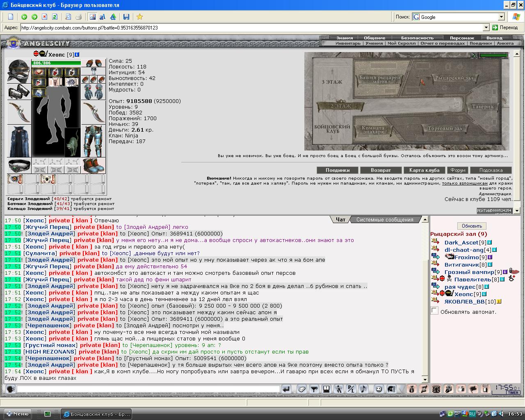The width and height of the screenshot is (525, 420).
Task: Switch to 'Системные сообщения' tab
Action: pos(385,219)
